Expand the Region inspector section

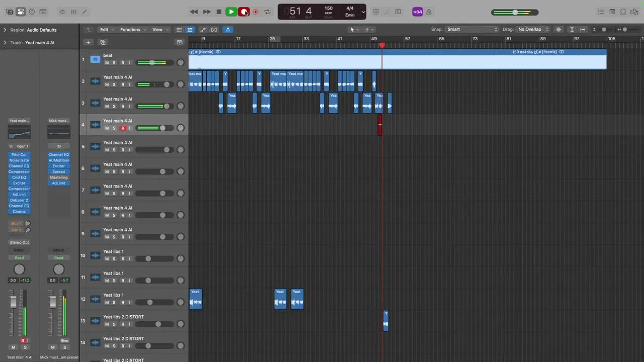[5, 30]
